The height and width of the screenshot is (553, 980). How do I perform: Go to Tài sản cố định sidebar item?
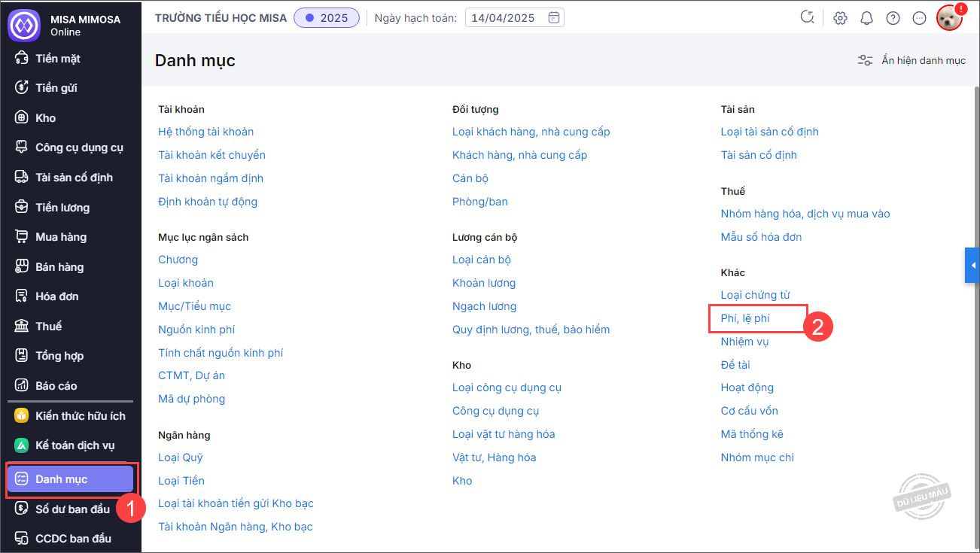74,178
